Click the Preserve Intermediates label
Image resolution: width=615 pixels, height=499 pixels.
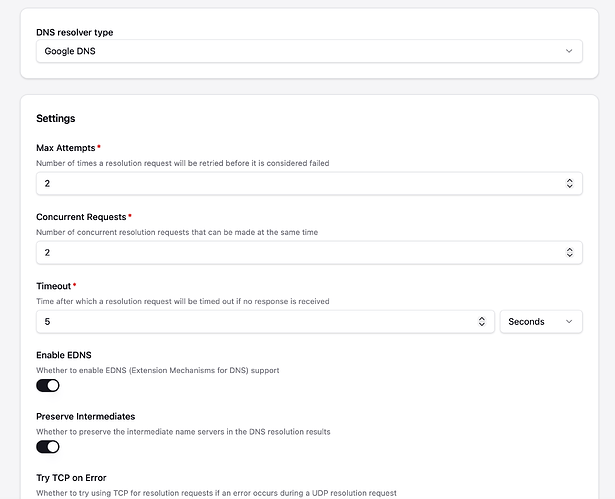point(86,416)
